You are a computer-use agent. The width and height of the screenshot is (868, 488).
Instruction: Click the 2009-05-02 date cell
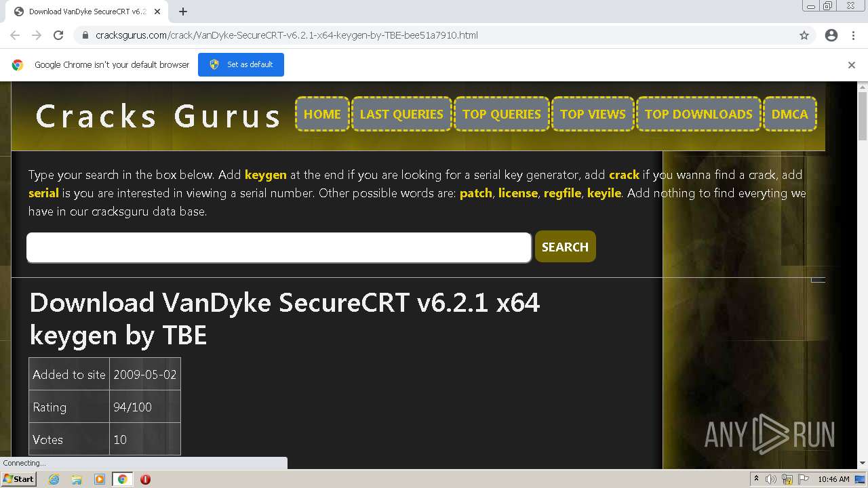[145, 374]
